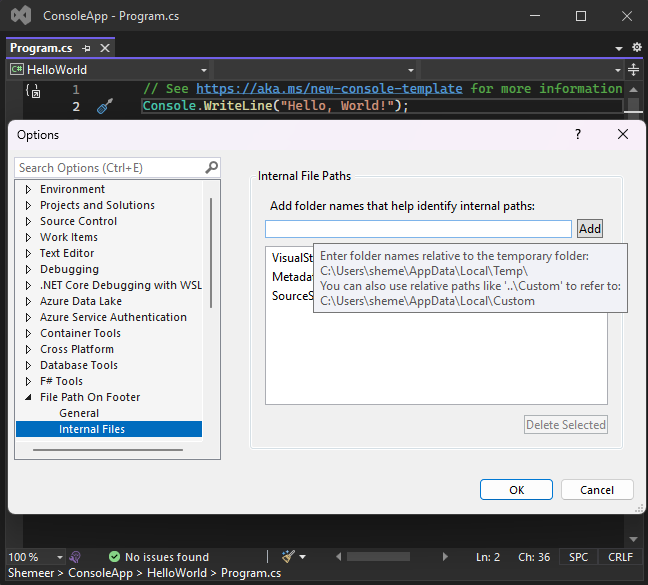The width and height of the screenshot is (648, 585).
Task: Click the code cleanup broom icon in status bar
Action: (288, 557)
